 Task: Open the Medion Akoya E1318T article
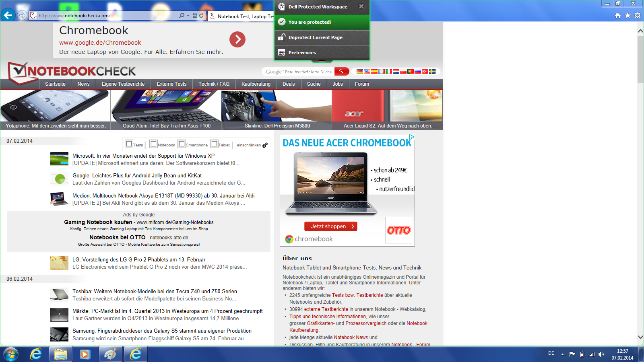click(163, 195)
